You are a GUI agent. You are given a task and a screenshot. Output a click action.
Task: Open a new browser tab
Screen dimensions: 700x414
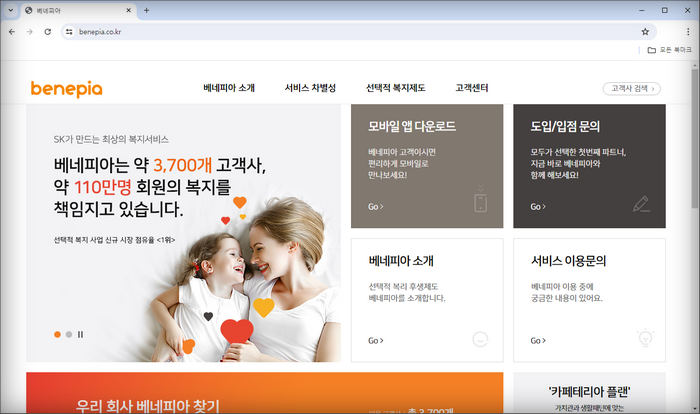146,10
